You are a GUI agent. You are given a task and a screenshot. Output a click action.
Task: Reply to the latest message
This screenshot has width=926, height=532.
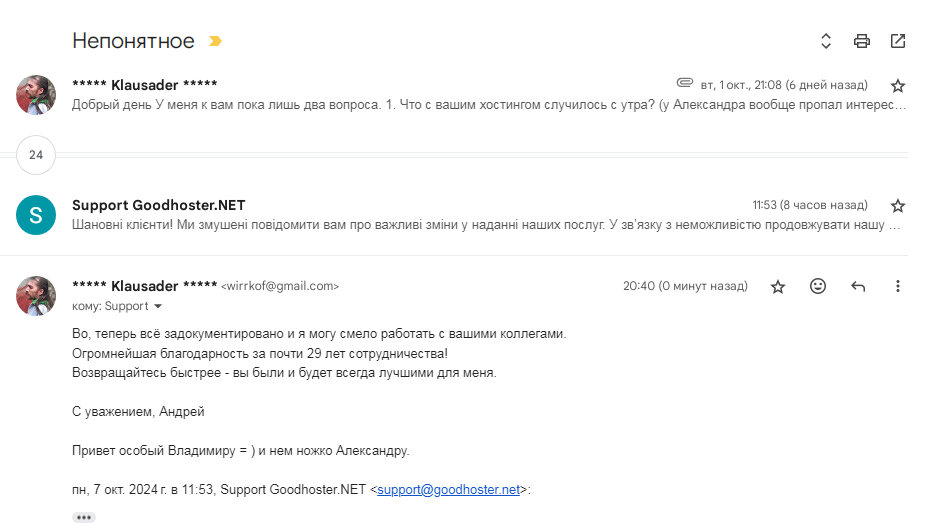click(x=857, y=286)
